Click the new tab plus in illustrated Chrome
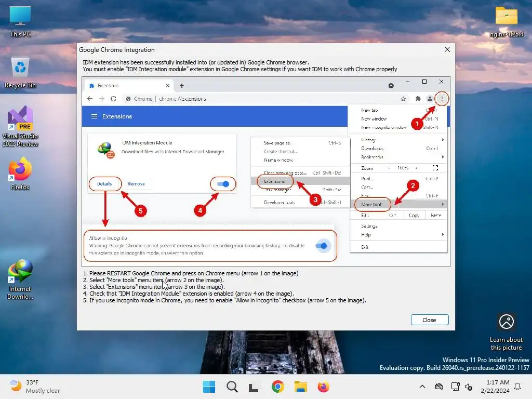 point(181,86)
